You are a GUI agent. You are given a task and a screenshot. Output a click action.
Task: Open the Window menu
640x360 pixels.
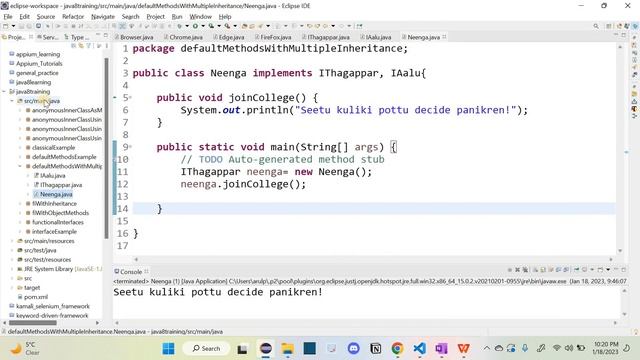click(x=200, y=17)
